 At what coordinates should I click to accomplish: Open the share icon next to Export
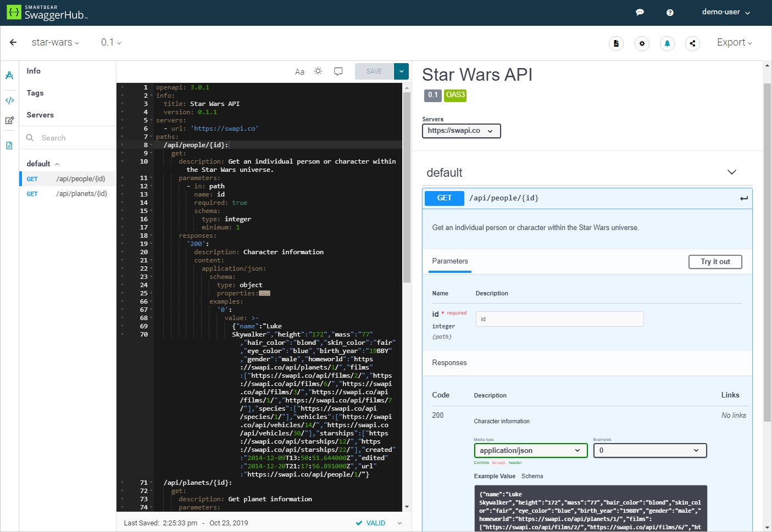point(692,43)
